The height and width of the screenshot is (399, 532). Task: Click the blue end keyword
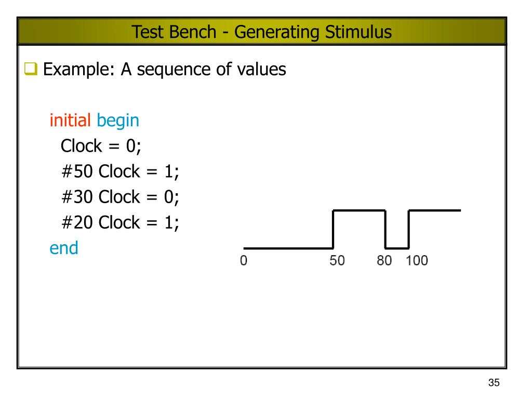(64, 248)
